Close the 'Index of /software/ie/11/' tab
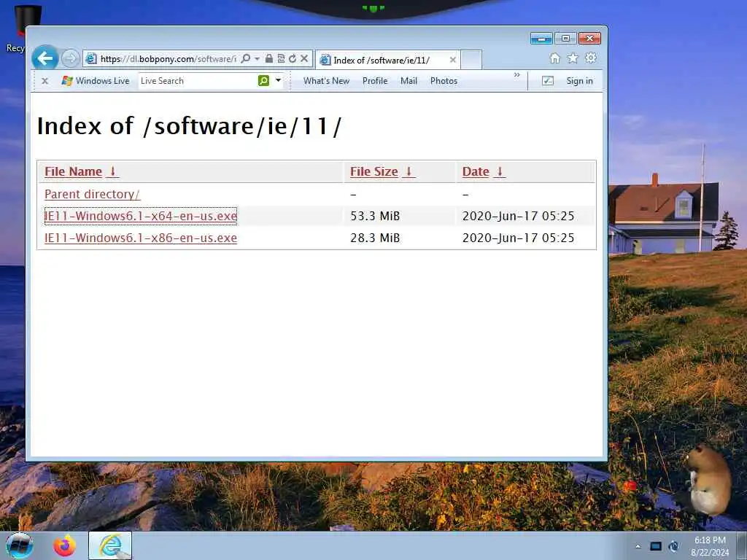Image resolution: width=747 pixels, height=560 pixels. [x=452, y=60]
